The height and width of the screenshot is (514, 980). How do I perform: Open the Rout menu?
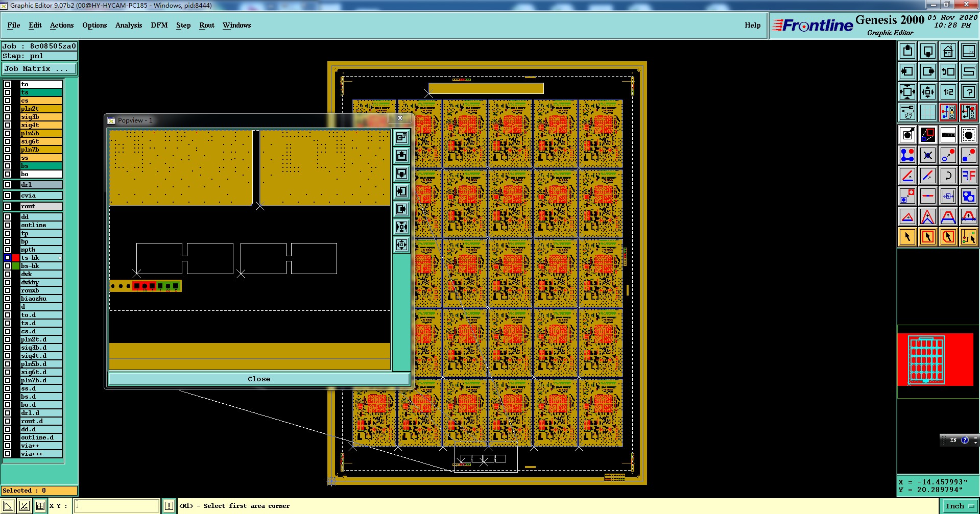207,25
